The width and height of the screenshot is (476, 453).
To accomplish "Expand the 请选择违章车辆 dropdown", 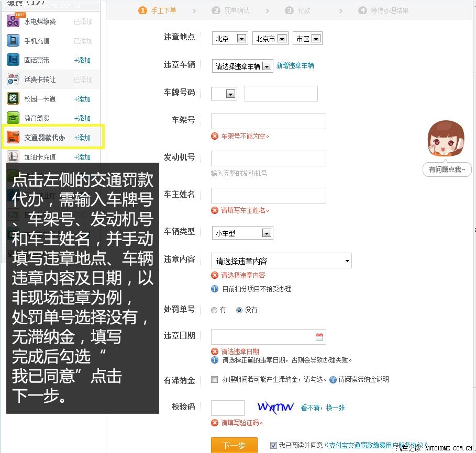I will (x=242, y=66).
